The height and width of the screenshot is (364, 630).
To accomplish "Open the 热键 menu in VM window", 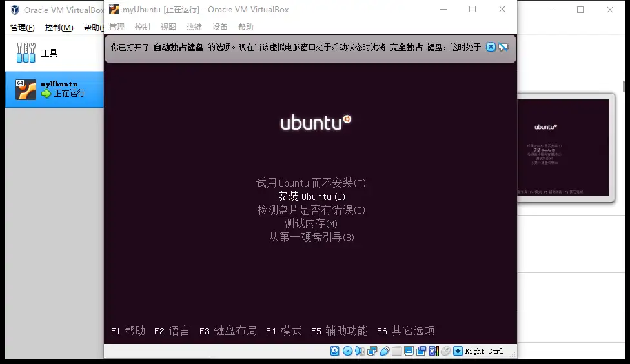I will [x=194, y=27].
